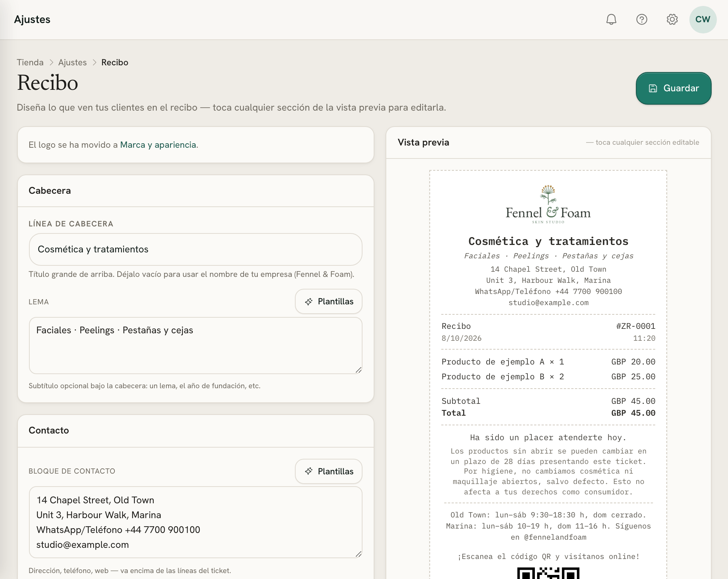Select studio@example.com in the receipt preview
The height and width of the screenshot is (579, 728).
coord(548,302)
